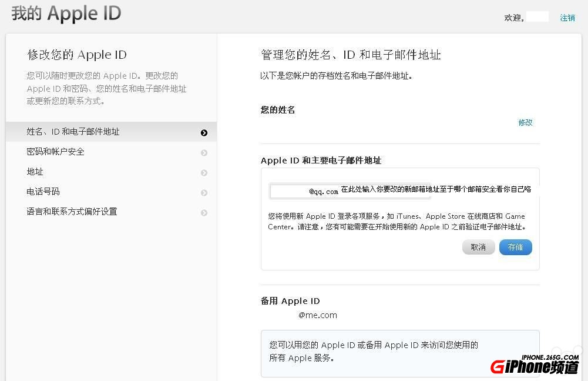Click the 存储 save button

515,247
